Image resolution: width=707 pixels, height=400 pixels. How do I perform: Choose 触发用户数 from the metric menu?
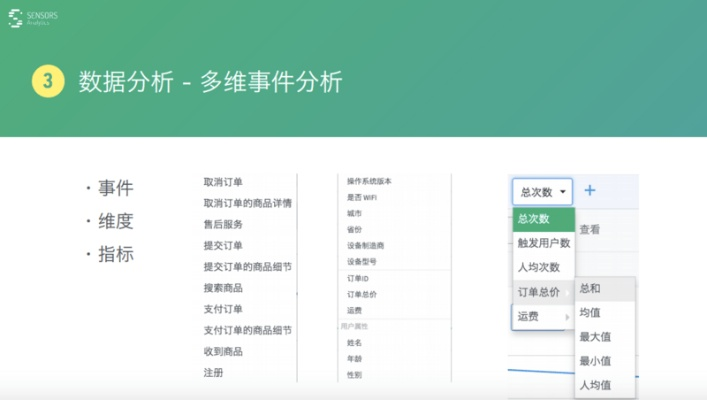(x=542, y=243)
